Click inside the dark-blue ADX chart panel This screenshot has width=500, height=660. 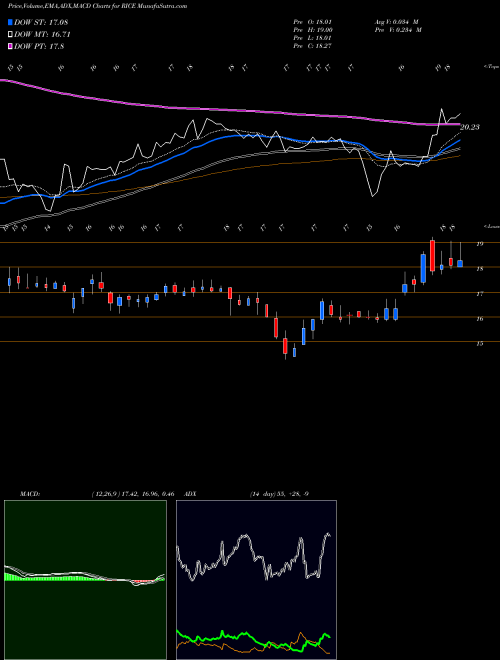tap(256, 580)
